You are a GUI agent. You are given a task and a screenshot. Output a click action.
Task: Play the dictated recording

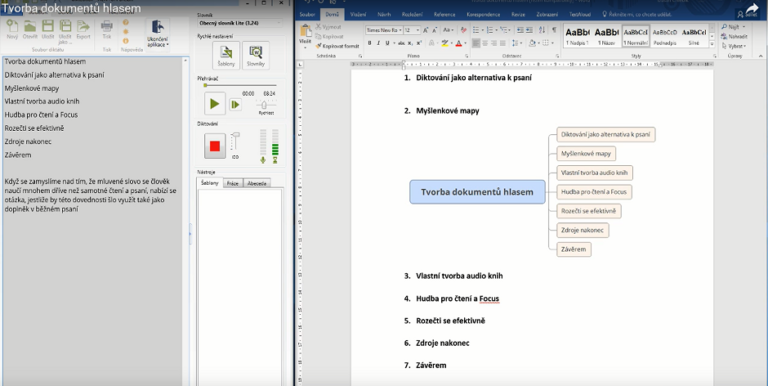tap(215, 104)
